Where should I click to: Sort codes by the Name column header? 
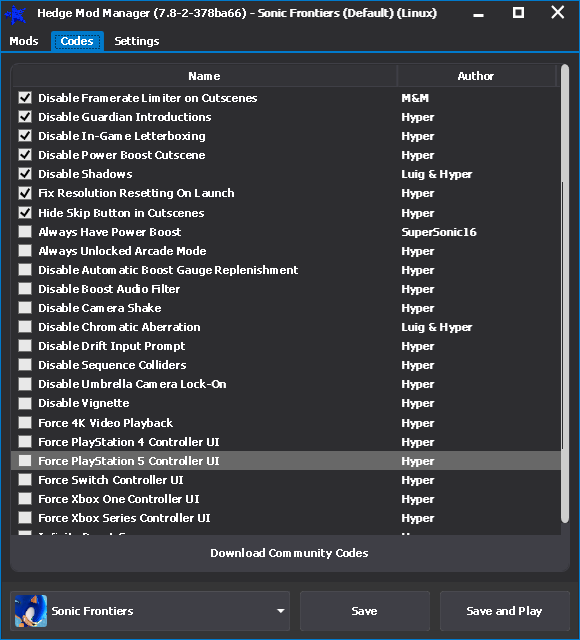click(204, 76)
